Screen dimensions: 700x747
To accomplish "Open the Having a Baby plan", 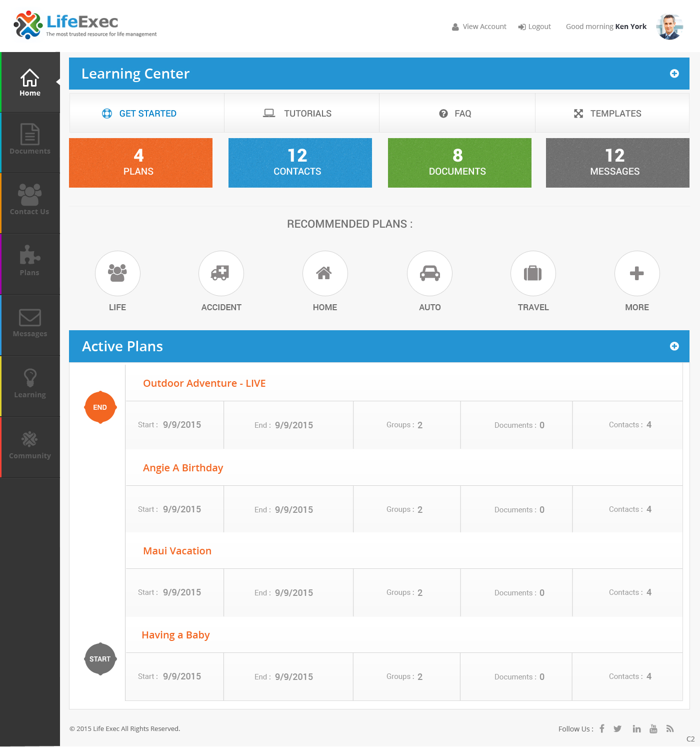I will [x=175, y=635].
